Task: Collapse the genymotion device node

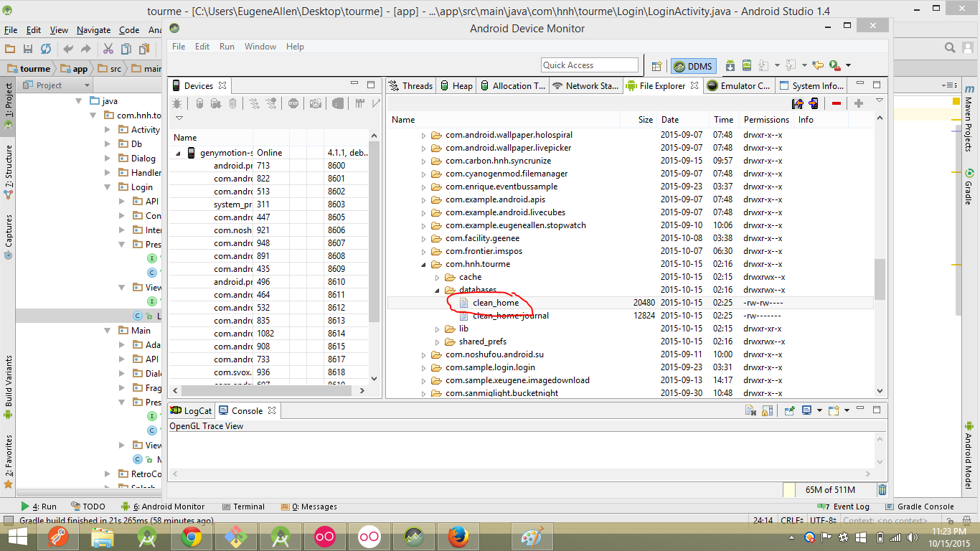Action: (178, 153)
